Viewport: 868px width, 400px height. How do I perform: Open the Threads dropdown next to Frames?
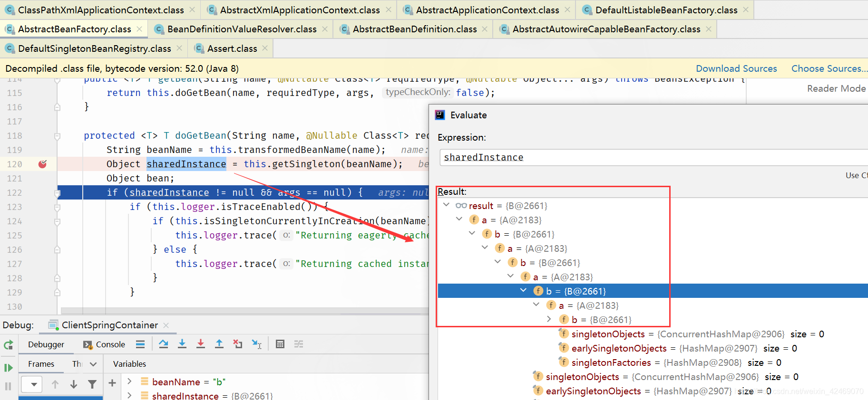pyautogui.click(x=93, y=364)
